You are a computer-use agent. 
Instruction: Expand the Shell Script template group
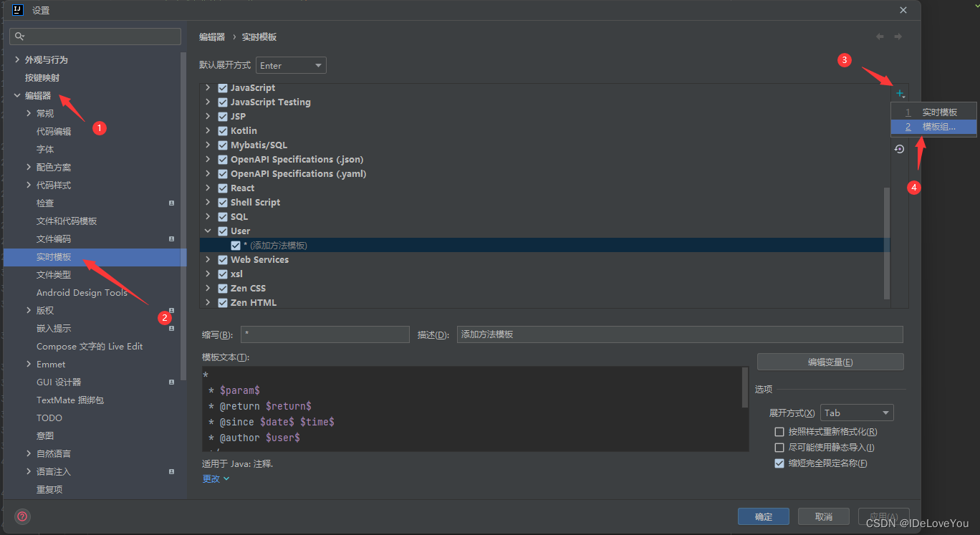[208, 202]
